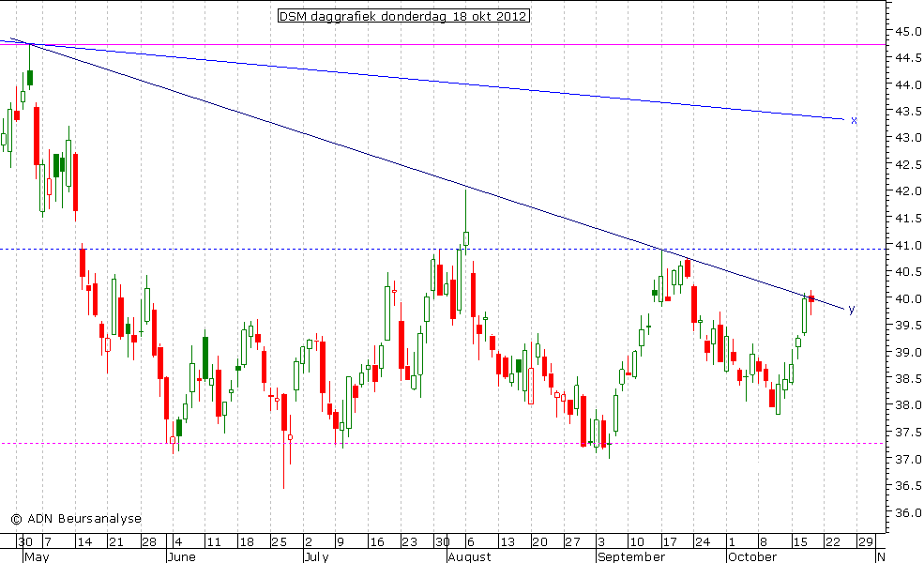Viewport: 924px width, 563px height.
Task: Click date label 1 above October
Action: (x=732, y=542)
